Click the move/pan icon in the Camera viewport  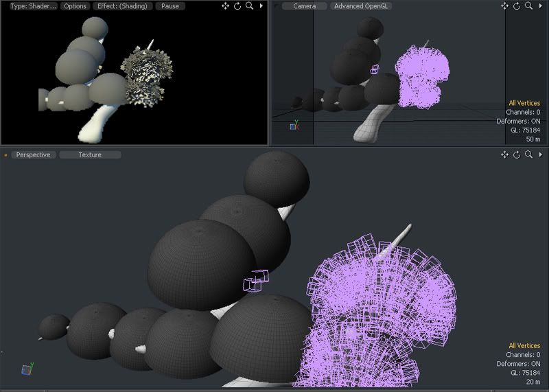click(504, 6)
